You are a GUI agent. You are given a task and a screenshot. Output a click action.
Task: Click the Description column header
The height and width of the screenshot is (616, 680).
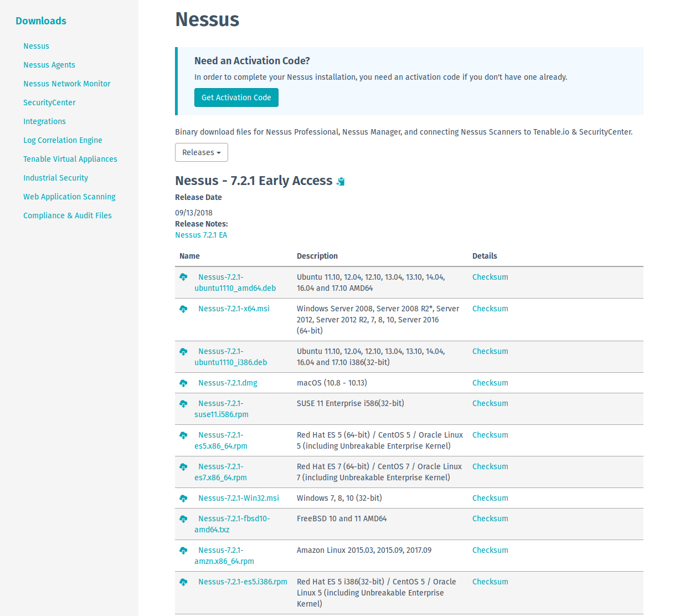(x=317, y=256)
